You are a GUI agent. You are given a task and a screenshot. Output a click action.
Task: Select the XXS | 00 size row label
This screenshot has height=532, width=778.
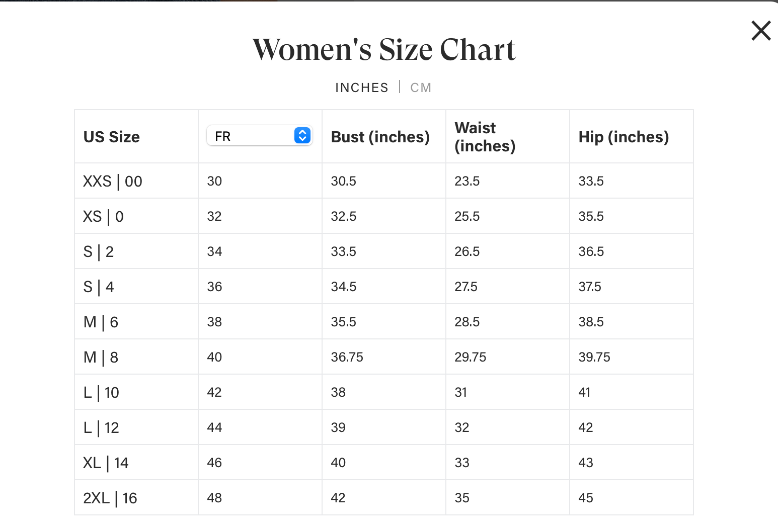[113, 181]
